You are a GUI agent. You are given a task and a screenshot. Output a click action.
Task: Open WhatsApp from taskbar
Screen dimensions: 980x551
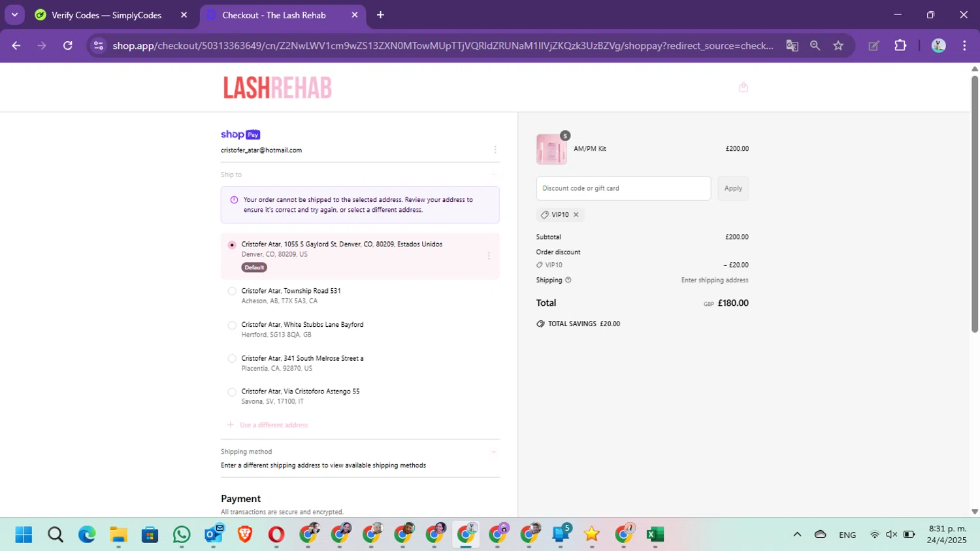(182, 535)
